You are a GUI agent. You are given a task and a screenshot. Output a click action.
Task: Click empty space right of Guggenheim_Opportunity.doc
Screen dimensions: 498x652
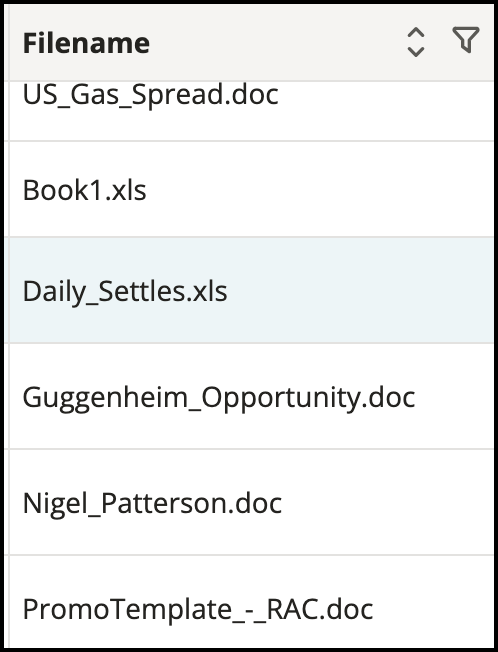455,398
